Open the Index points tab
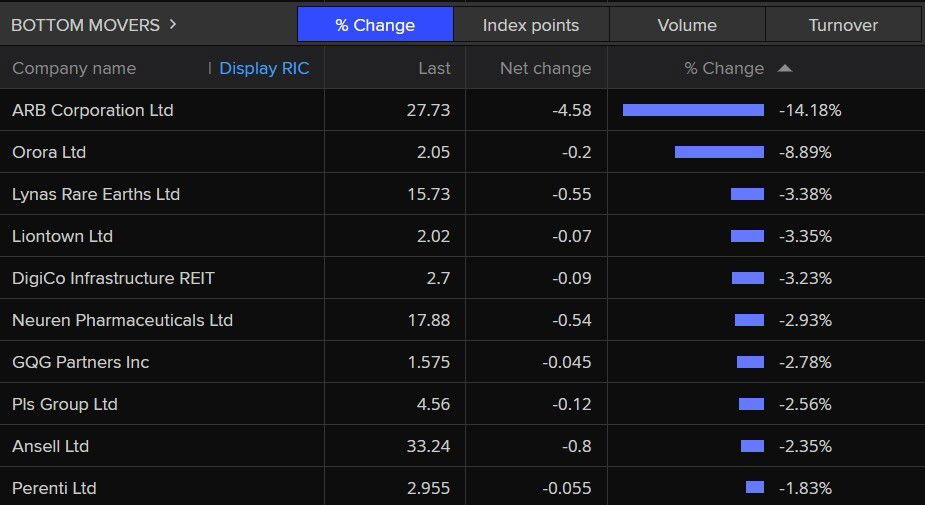The width and height of the screenshot is (925, 505). click(530, 25)
